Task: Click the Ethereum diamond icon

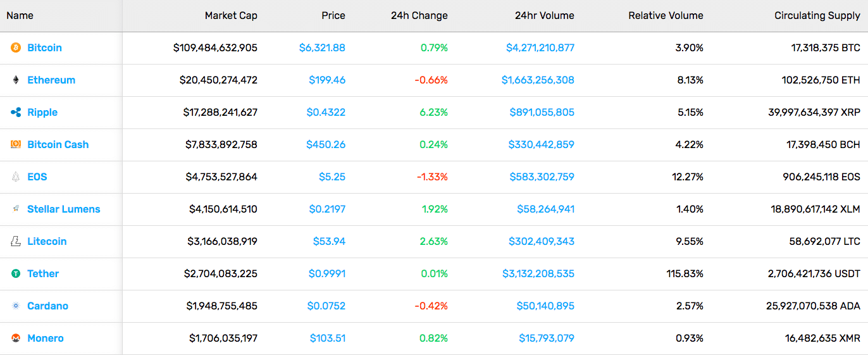Action: 16,80
